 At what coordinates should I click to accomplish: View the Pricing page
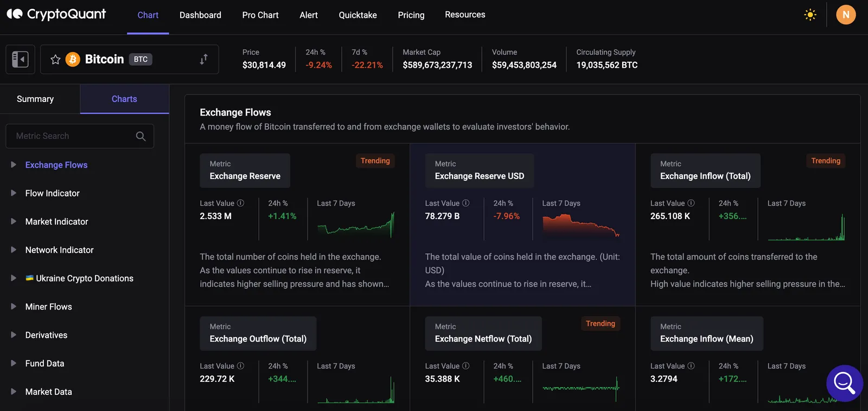coord(411,15)
